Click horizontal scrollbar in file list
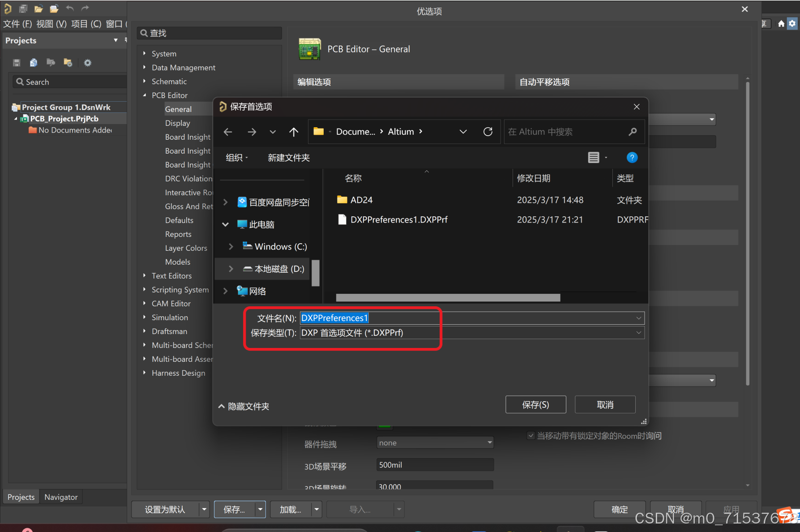The height and width of the screenshot is (532, 800). pyautogui.click(x=448, y=298)
